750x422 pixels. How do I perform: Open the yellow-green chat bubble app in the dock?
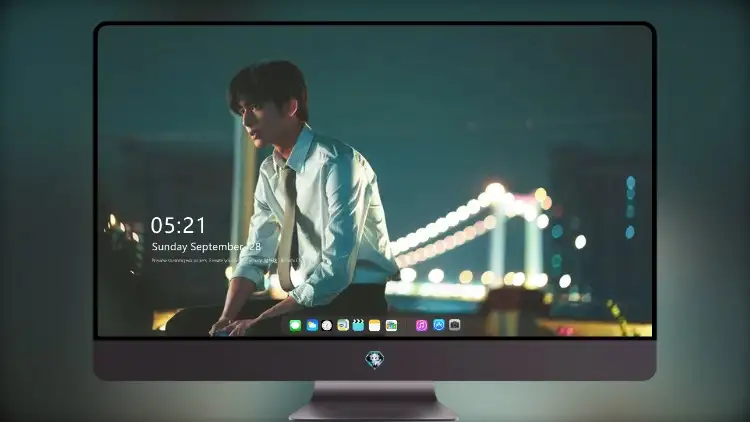pos(343,326)
